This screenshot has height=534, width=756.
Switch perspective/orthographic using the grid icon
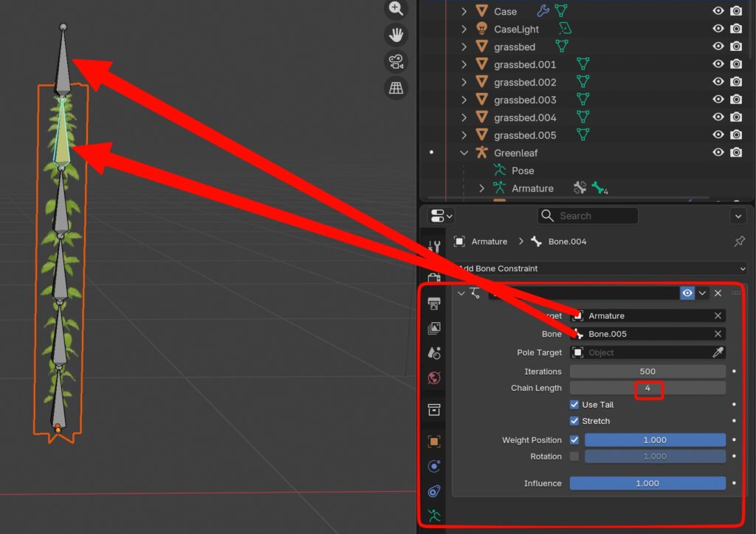(396, 88)
